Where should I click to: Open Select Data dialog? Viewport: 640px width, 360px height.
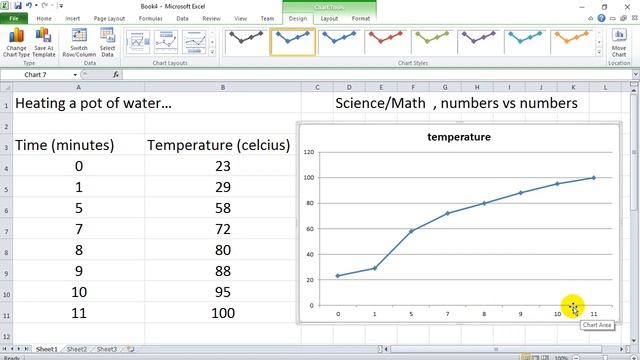(107, 42)
